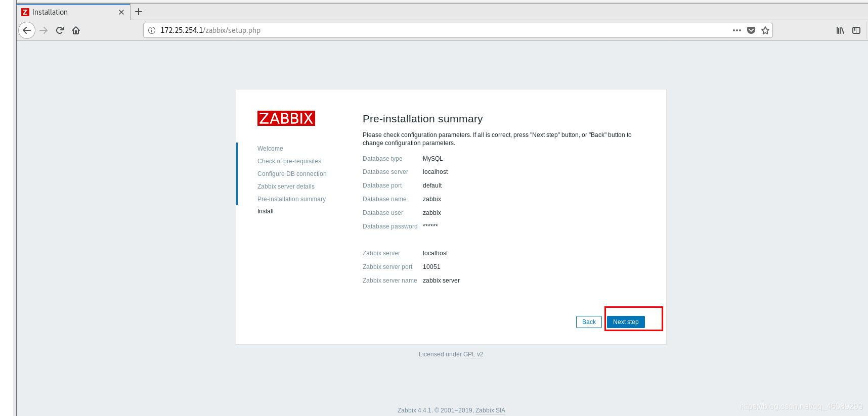Click the 'zabbix server' name value
The width and height of the screenshot is (868, 416).
pyautogui.click(x=441, y=281)
